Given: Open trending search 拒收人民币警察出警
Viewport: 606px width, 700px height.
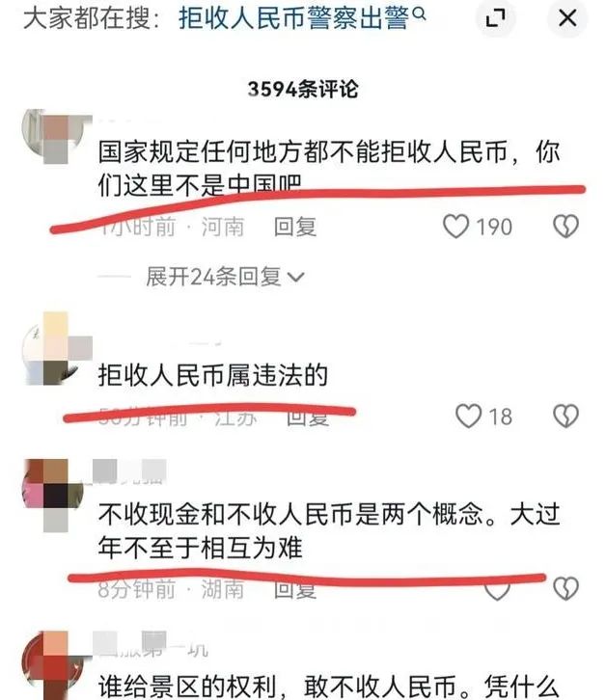Looking at the screenshot, I should [x=293, y=18].
